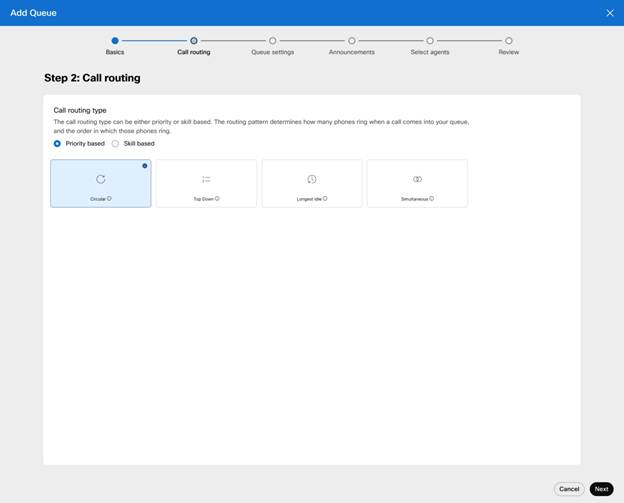Choose the Priority based radio option
The height and width of the screenshot is (503, 624).
(x=57, y=144)
